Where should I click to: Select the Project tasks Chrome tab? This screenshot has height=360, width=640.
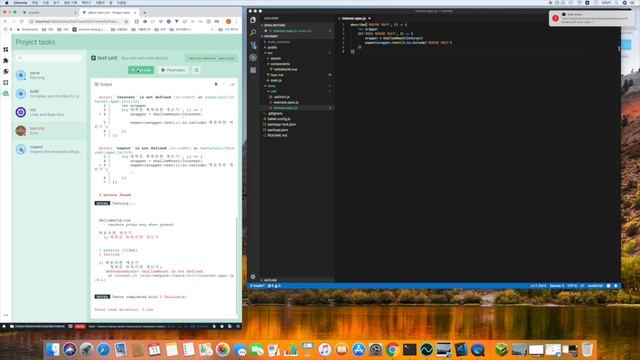point(109,13)
